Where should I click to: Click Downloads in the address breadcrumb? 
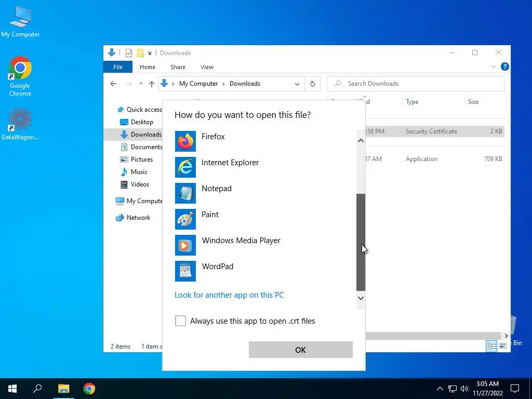(245, 84)
